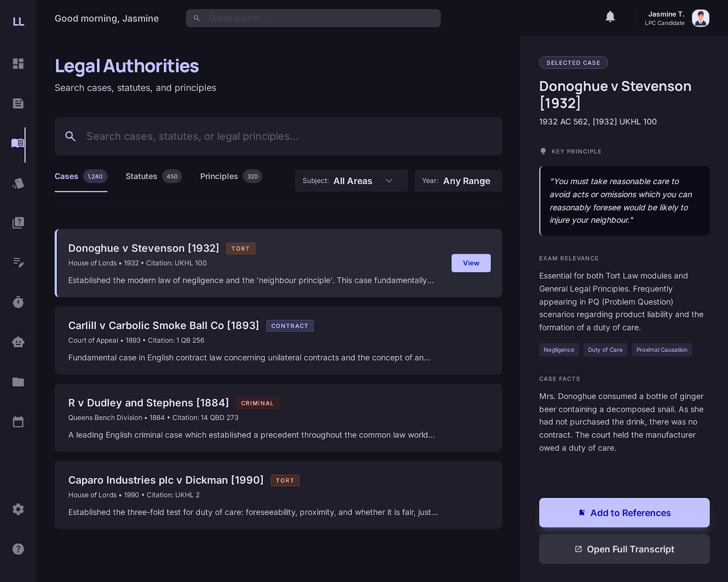Click the legal authorities search field
This screenshot has height=582, width=728.
coord(278,136)
